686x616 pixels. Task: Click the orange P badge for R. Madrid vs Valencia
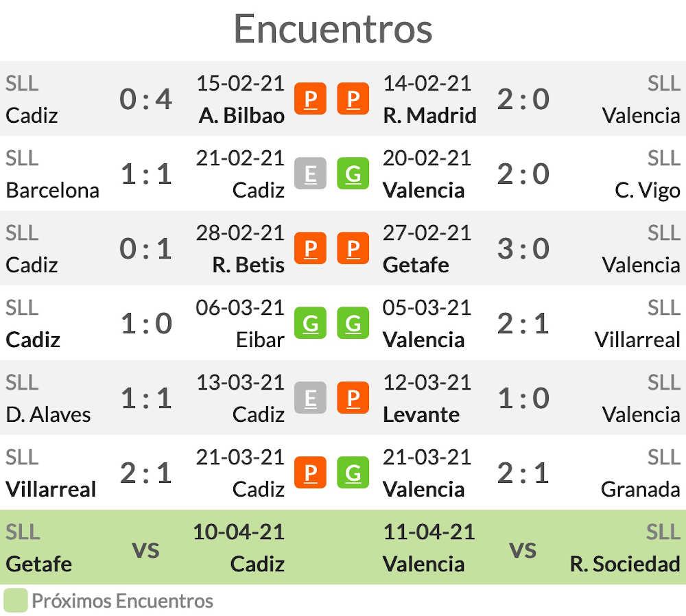point(353,99)
